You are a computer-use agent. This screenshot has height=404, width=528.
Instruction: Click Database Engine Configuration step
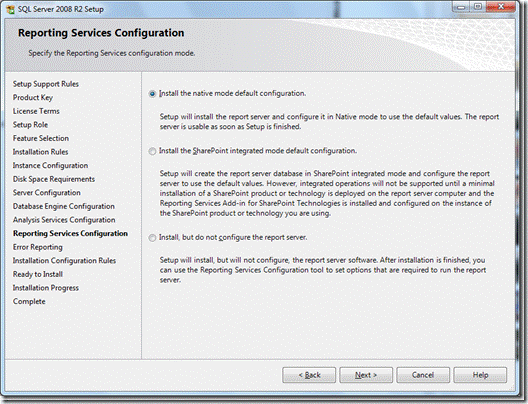[x=64, y=206]
